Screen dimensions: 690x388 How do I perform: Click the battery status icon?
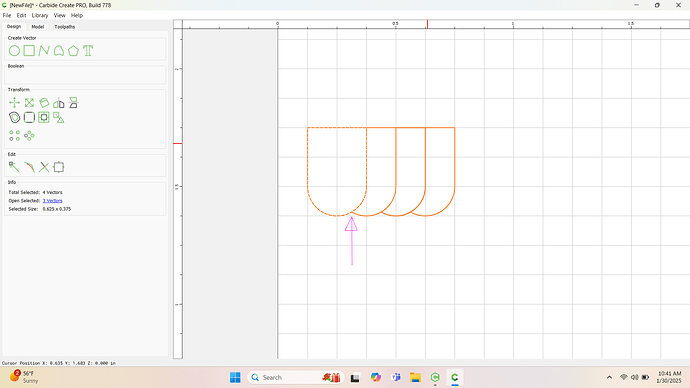pyautogui.click(x=645, y=377)
